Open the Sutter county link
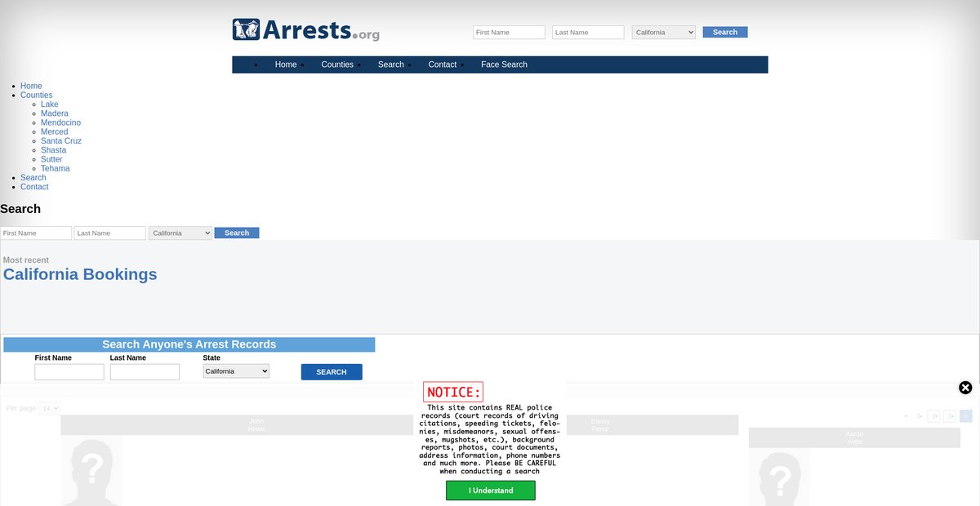980x506 pixels. tap(51, 159)
